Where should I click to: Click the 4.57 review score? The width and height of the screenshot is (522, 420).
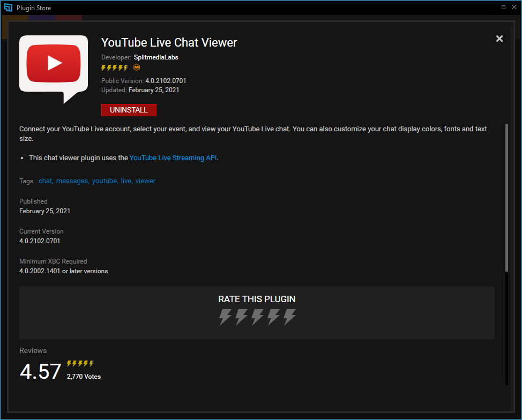point(41,371)
